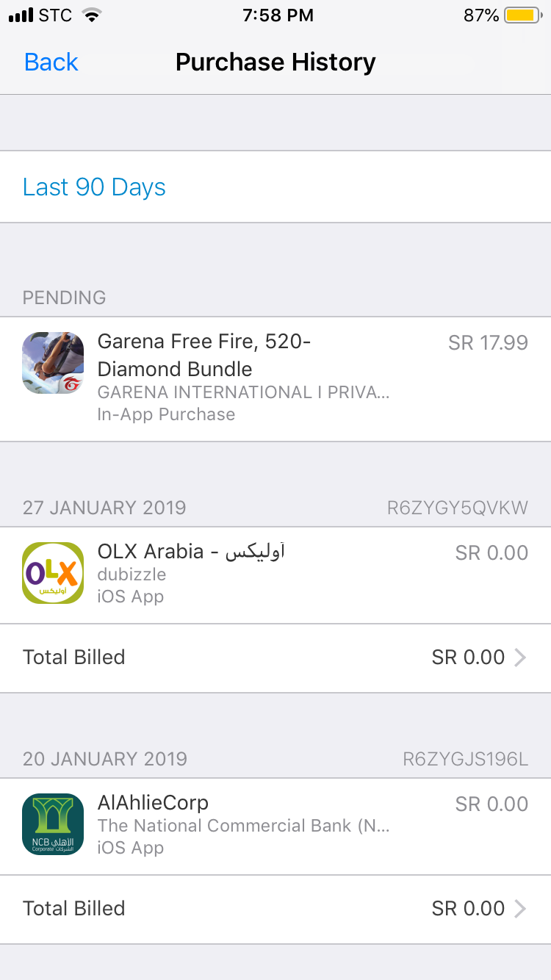Expand Total Billed chevron for 27 January
Viewport: 551px width, 980px height.
(x=520, y=657)
